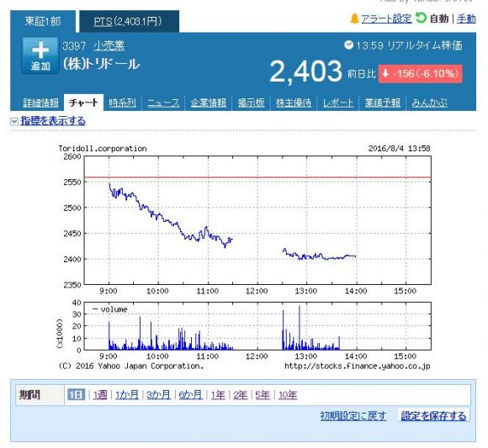Screen dimensions: 488x448
Task: Open the 業績予報 tab
Action: [x=383, y=103]
